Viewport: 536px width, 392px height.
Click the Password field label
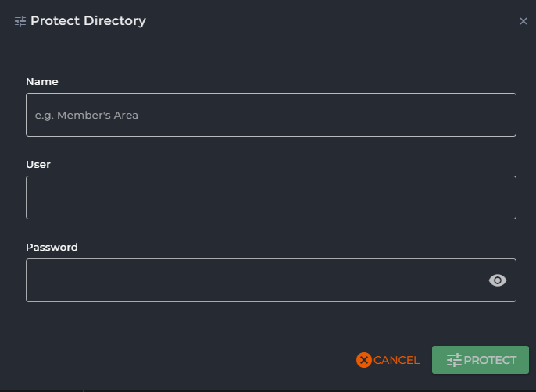pyautogui.click(x=52, y=247)
